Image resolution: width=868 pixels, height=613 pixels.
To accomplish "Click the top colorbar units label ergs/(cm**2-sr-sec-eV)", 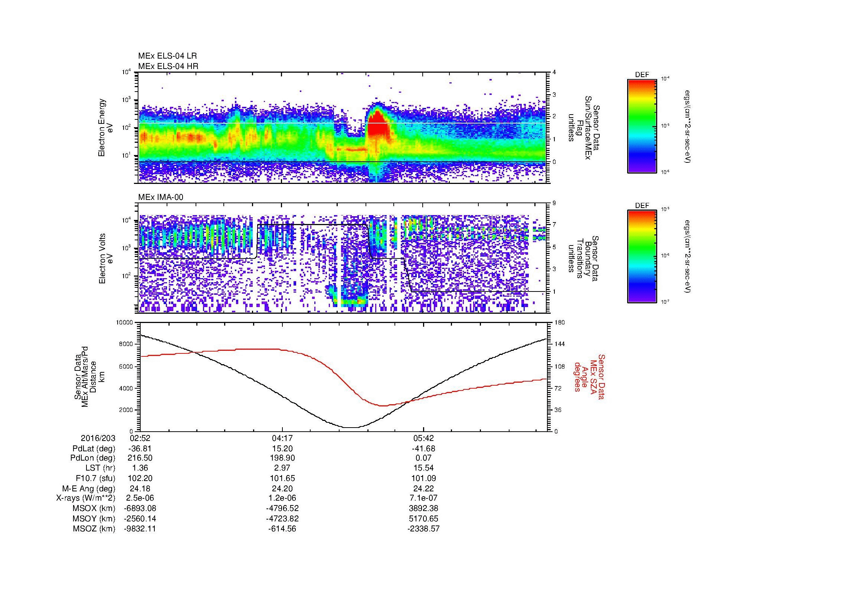I will pos(688,126).
